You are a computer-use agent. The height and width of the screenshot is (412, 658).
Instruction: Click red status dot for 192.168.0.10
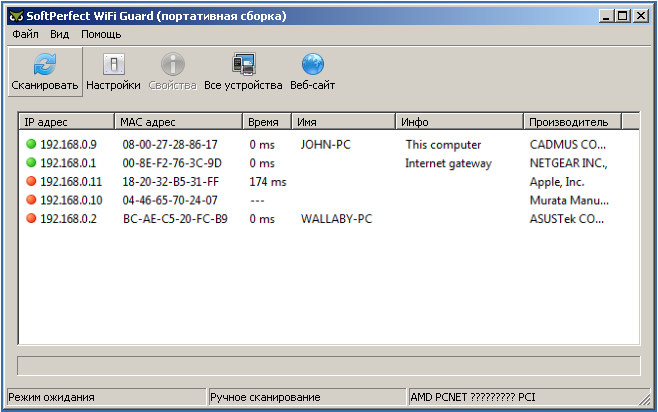pos(31,200)
